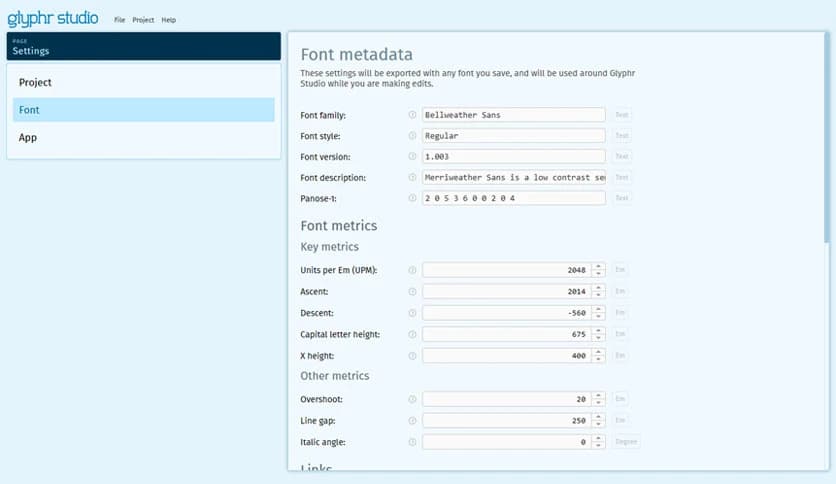Click info icon beside Italic angle
The image size is (836, 484).
point(412,442)
